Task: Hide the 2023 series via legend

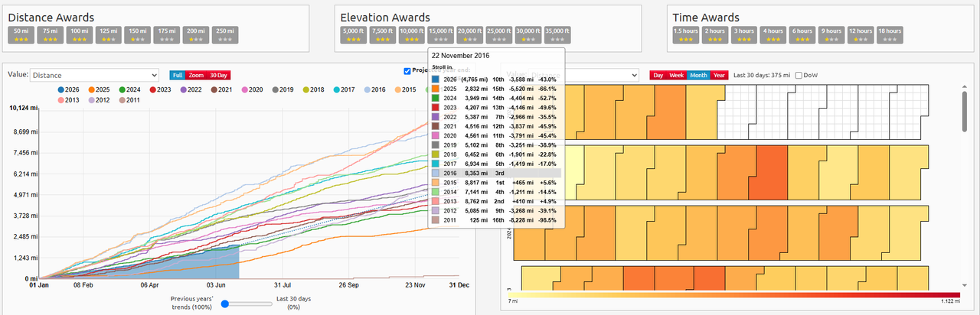Action: (x=160, y=89)
